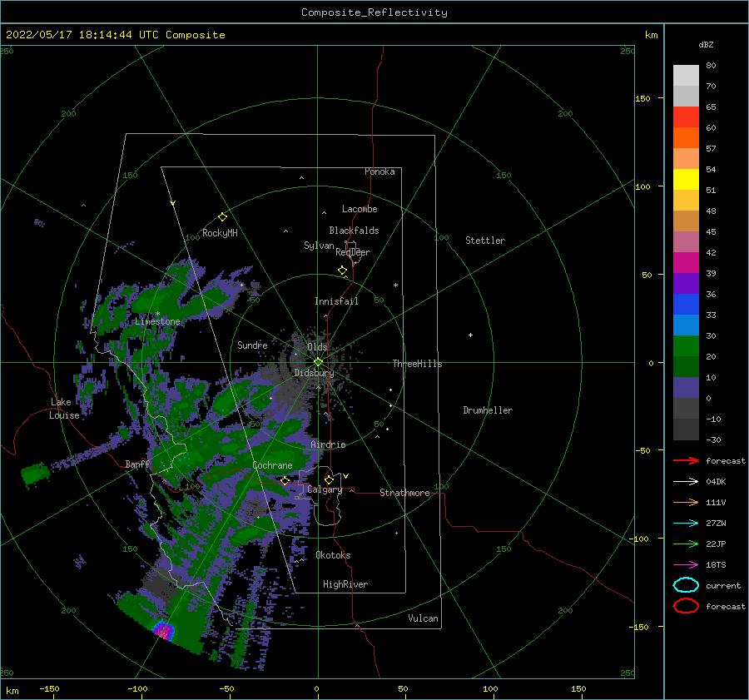The image size is (749, 700).
Task: Click the yellow radar-site diamond at map center
Action: tap(318, 362)
